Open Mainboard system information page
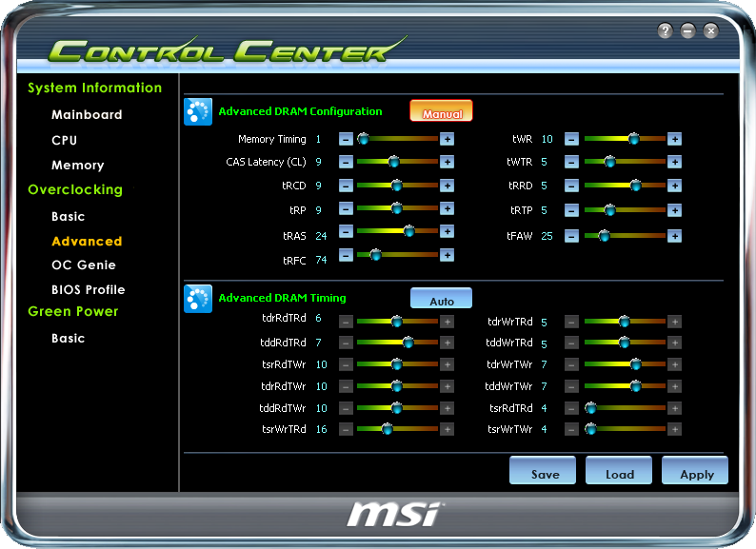Viewport: 756px width, 549px height. click(x=87, y=115)
